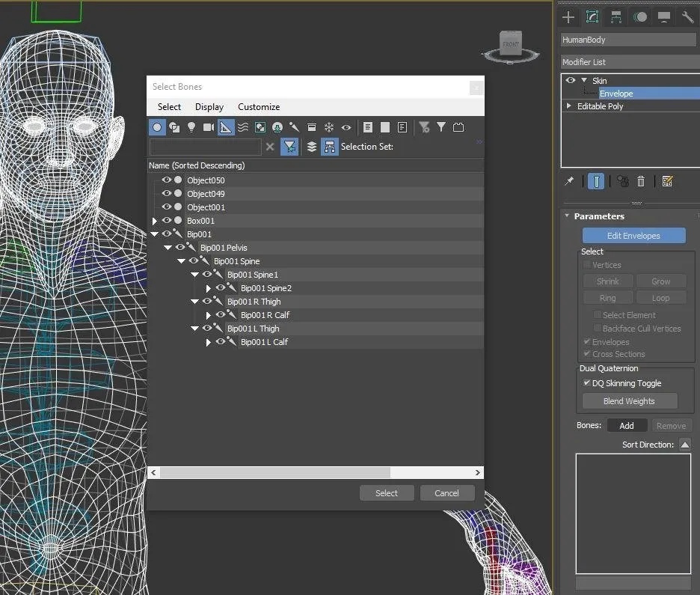Click left arrow of dialog scrollbar
The height and width of the screenshot is (595, 700).
coord(153,472)
